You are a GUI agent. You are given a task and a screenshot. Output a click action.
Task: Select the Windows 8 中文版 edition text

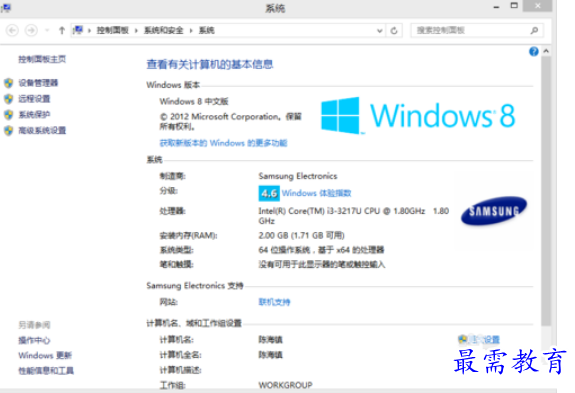194,102
